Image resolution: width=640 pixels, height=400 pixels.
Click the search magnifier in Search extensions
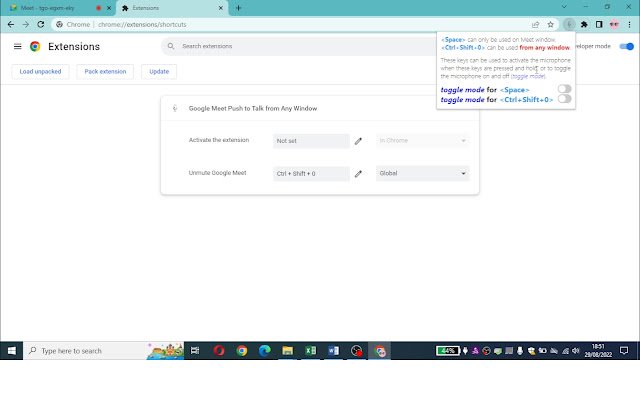click(171, 46)
